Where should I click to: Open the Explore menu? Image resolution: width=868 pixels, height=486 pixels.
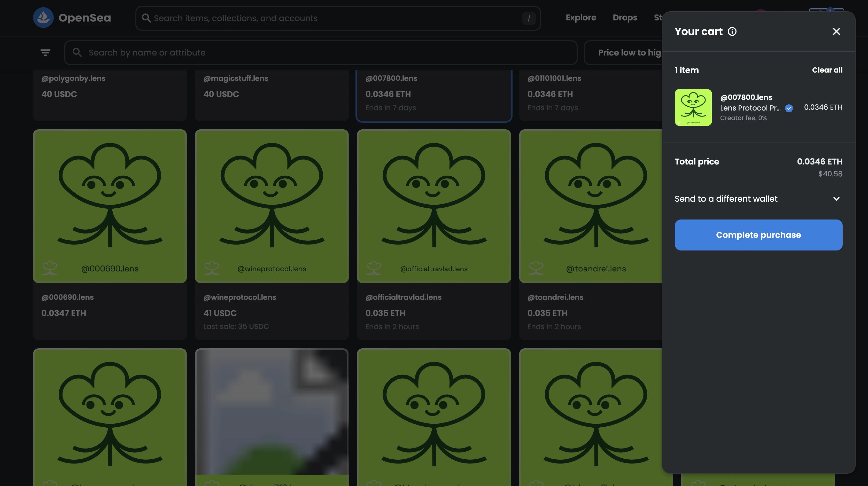click(x=581, y=18)
